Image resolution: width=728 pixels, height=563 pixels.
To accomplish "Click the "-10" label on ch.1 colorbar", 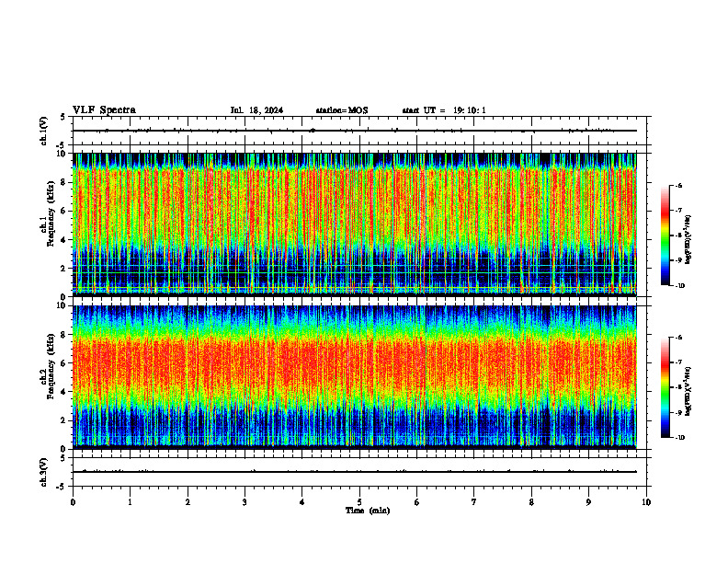I will click(x=680, y=286).
